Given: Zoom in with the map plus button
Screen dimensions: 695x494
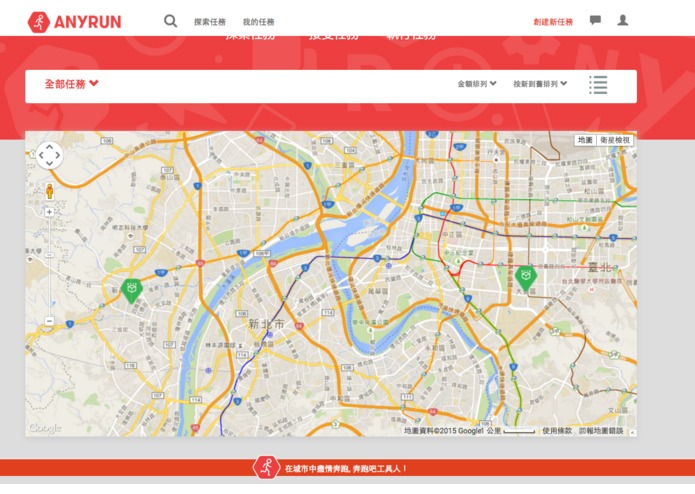Looking at the screenshot, I should 49,212.
